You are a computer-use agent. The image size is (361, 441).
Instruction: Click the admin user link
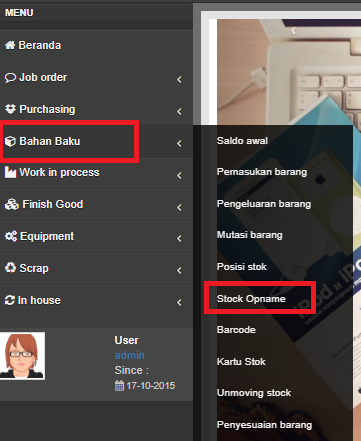[129, 355]
